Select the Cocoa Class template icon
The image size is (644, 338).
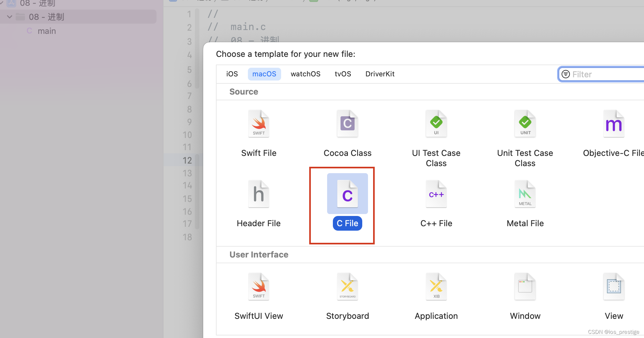(348, 124)
